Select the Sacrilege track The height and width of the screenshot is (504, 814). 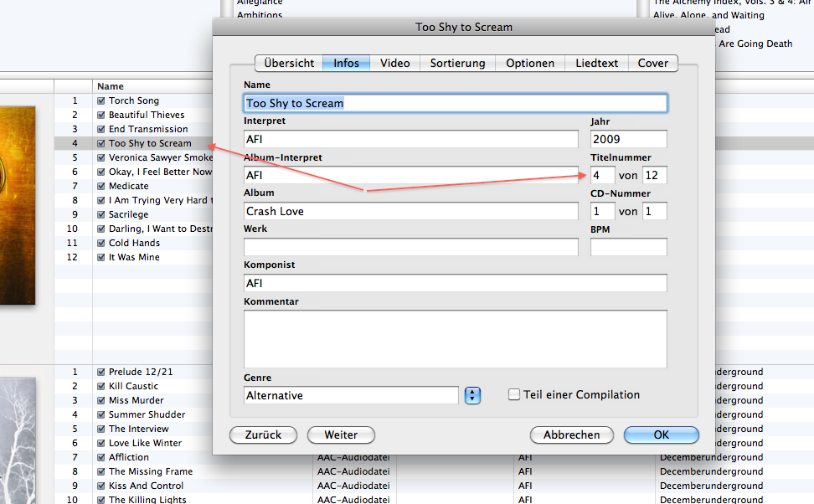click(128, 214)
